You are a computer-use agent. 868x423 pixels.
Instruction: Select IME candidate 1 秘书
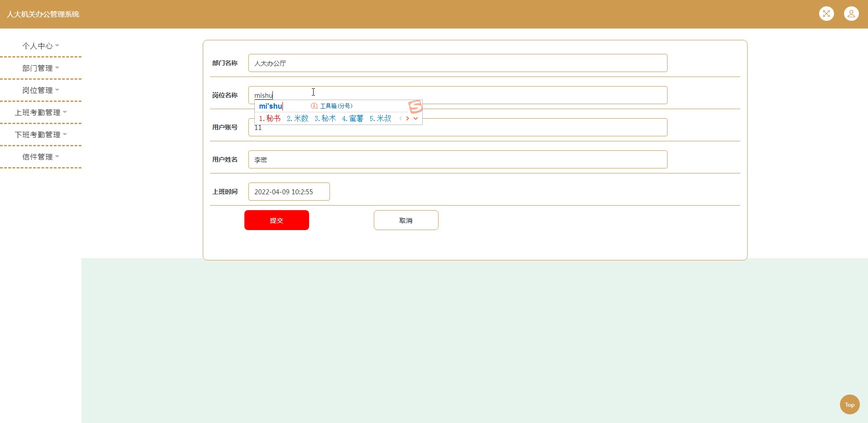[270, 119]
